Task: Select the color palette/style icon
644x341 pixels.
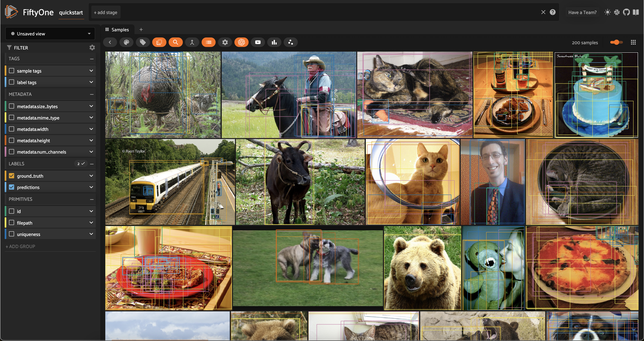Action: pyautogui.click(x=126, y=42)
